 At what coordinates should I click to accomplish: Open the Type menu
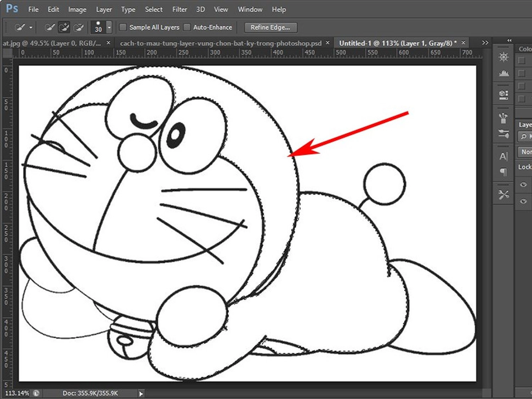point(128,10)
